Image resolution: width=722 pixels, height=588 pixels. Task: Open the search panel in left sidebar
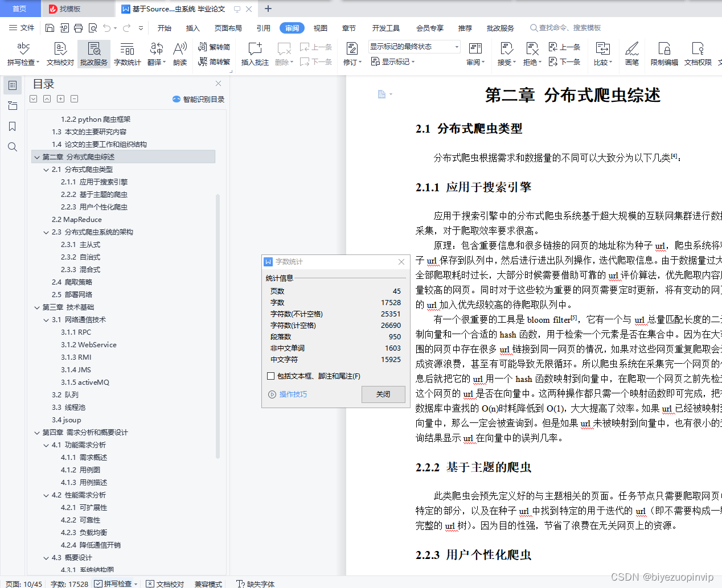(13, 147)
